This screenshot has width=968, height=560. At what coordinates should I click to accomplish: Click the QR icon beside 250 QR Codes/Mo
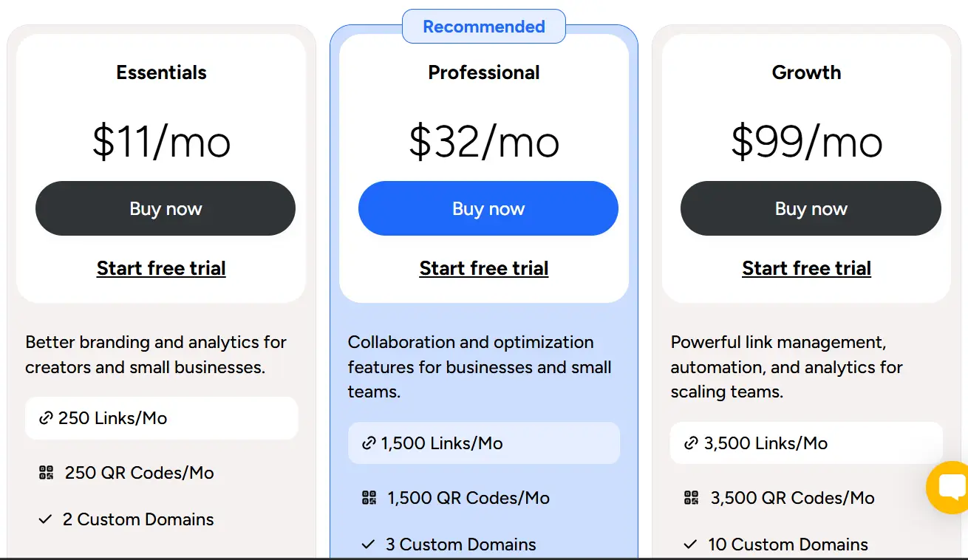pos(46,473)
